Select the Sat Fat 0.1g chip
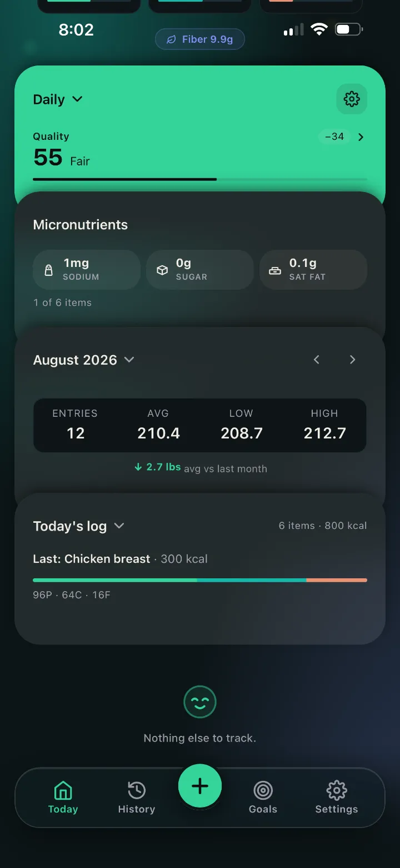Screen dimensions: 400x868 313,269
